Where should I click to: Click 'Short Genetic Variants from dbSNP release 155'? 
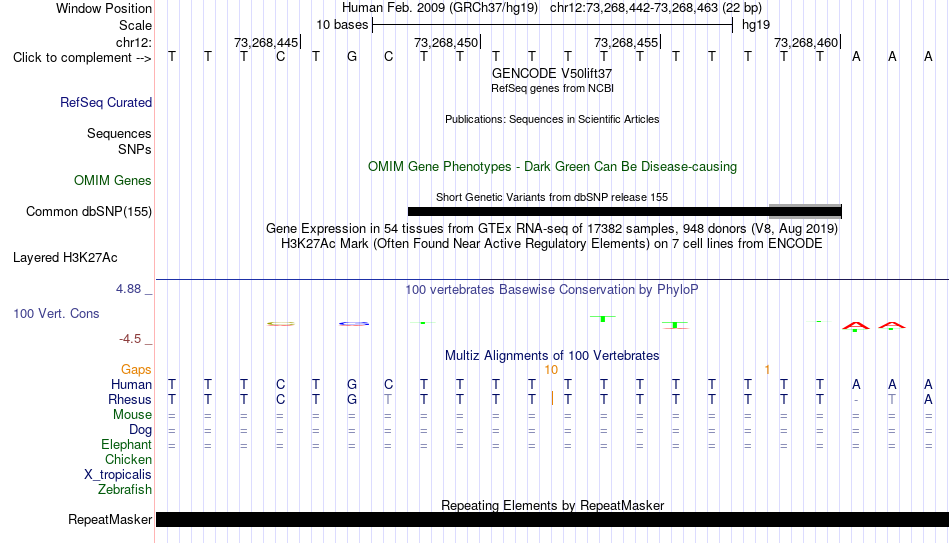(x=552, y=197)
